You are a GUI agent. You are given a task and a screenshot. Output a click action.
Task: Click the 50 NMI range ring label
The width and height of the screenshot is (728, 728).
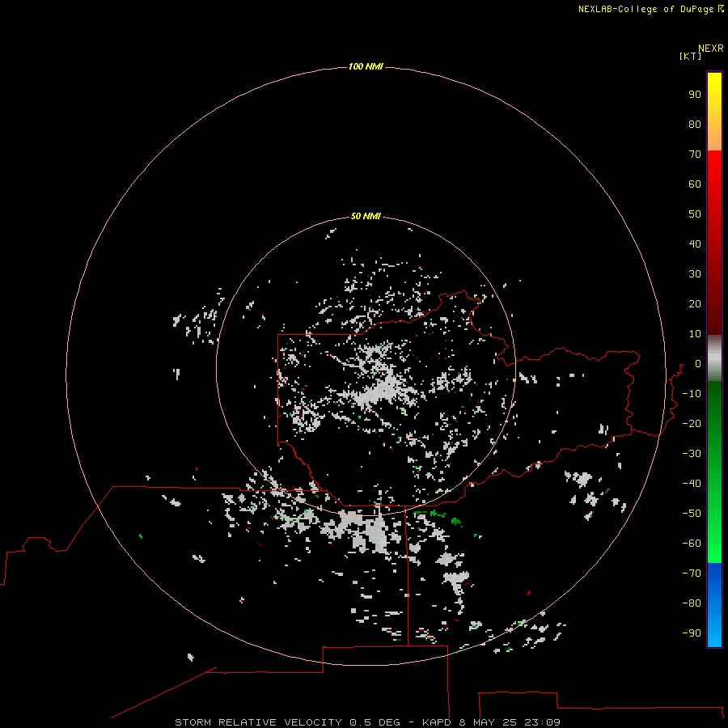(366, 216)
